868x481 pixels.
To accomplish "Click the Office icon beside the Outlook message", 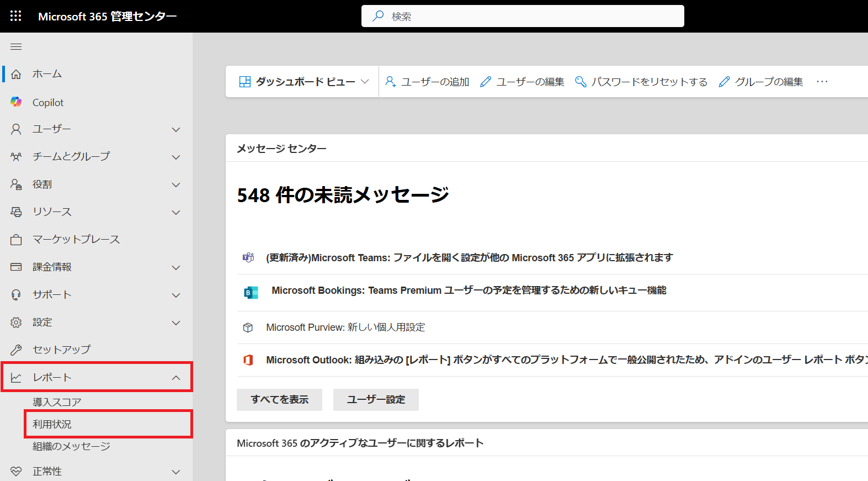I will 248,360.
